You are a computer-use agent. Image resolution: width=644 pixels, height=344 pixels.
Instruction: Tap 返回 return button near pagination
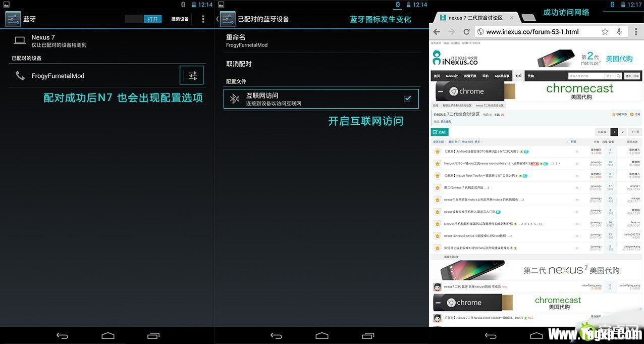pos(603,132)
